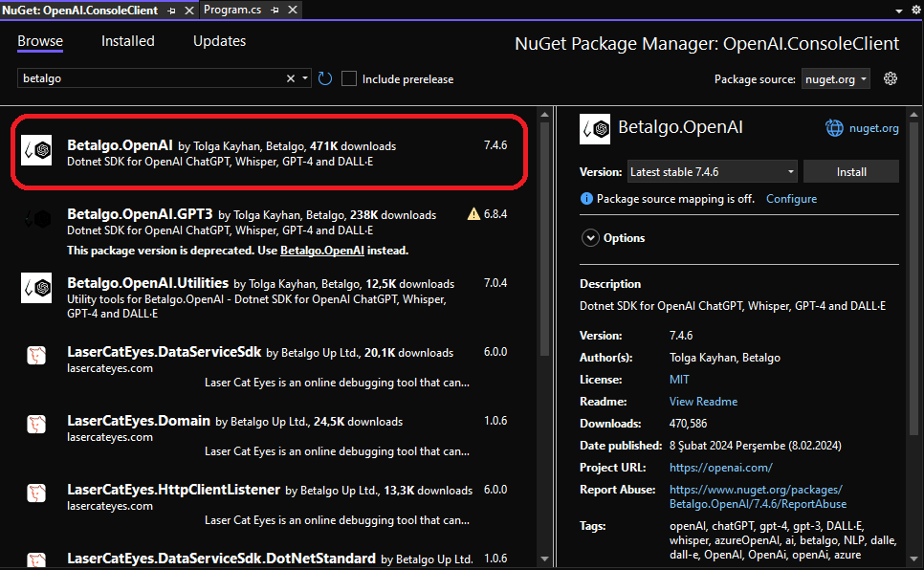Screen dimensions: 924x570
Task: Click the package list scrollbar thumb
Action: click(544, 239)
